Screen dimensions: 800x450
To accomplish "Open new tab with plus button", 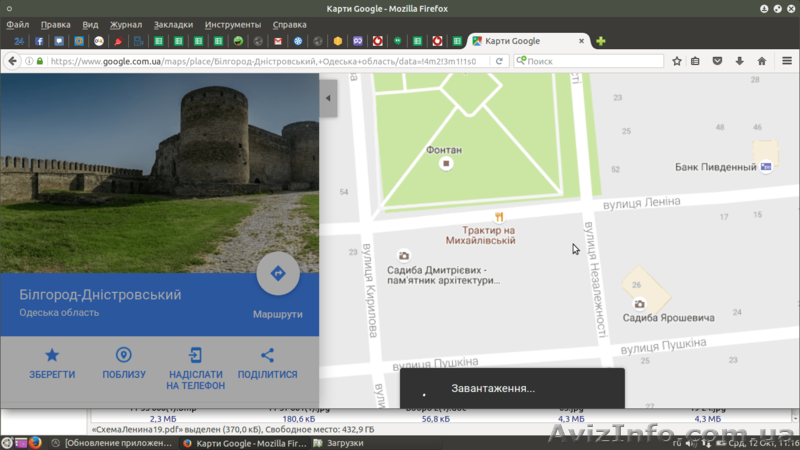I will tap(600, 41).
